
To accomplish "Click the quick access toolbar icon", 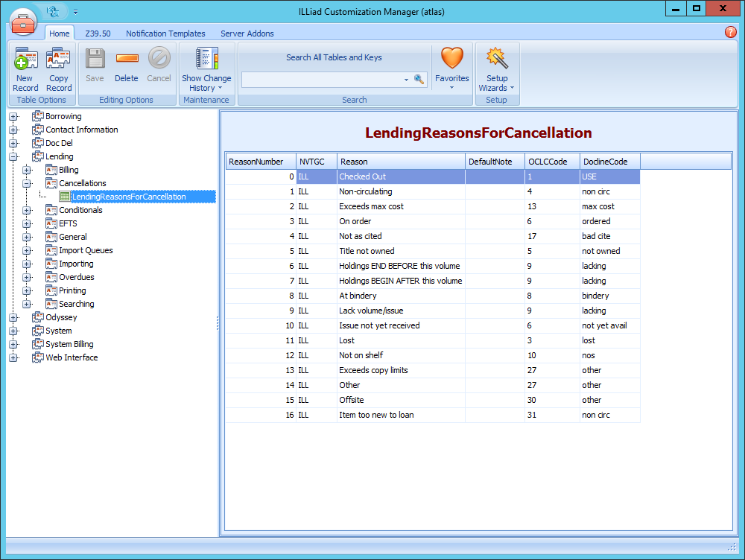I will click(51, 11).
